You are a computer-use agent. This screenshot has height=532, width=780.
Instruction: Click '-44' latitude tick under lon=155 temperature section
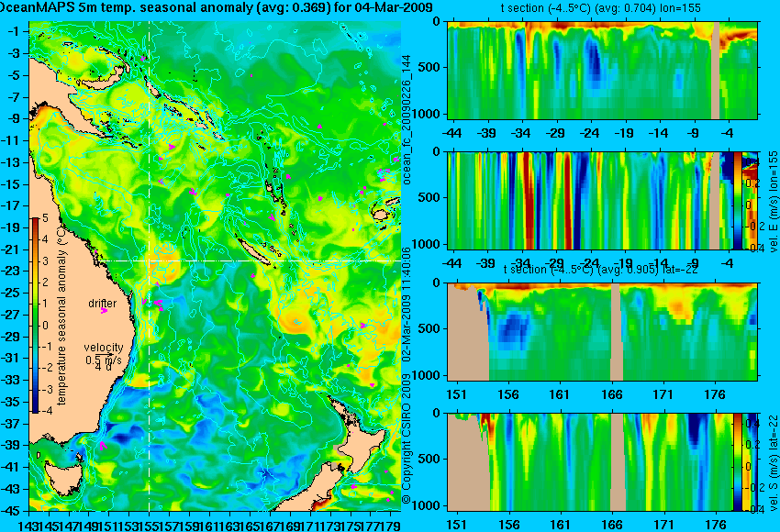coord(451,133)
